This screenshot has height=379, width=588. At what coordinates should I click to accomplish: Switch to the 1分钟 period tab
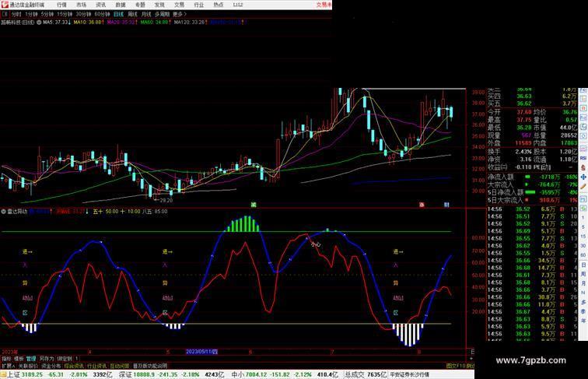[x=31, y=14]
